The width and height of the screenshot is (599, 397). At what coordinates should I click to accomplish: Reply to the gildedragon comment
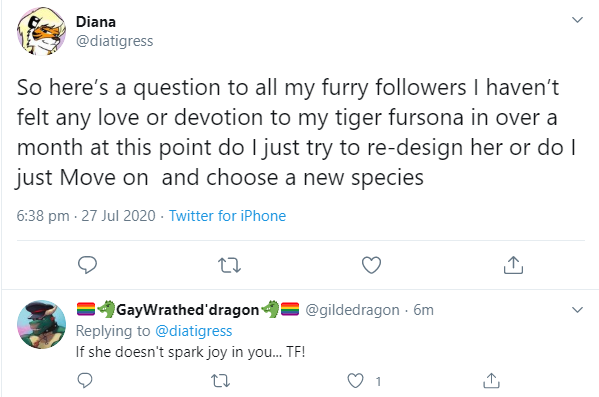point(85,381)
